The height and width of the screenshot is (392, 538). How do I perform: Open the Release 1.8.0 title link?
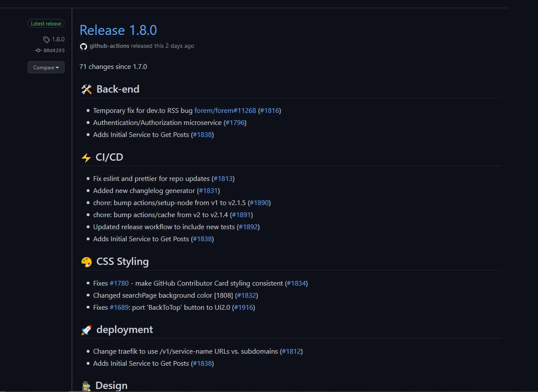[x=118, y=30]
